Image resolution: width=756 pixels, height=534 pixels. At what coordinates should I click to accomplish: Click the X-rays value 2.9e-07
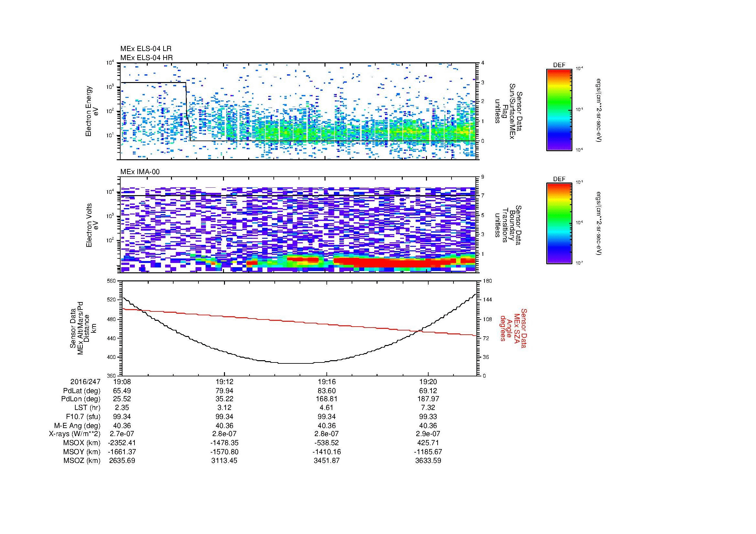pos(428,434)
